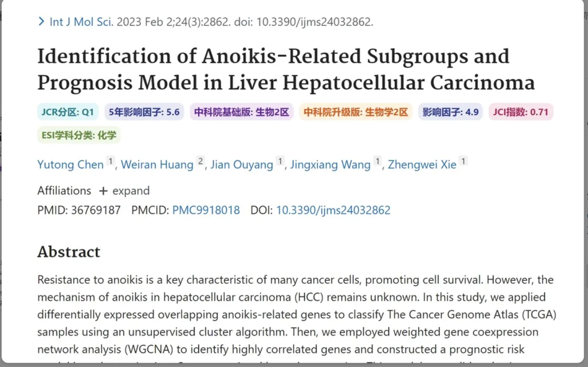Click the 影响因子: 4.9 badge
Viewport: 588px width, 367px height.
tap(450, 112)
